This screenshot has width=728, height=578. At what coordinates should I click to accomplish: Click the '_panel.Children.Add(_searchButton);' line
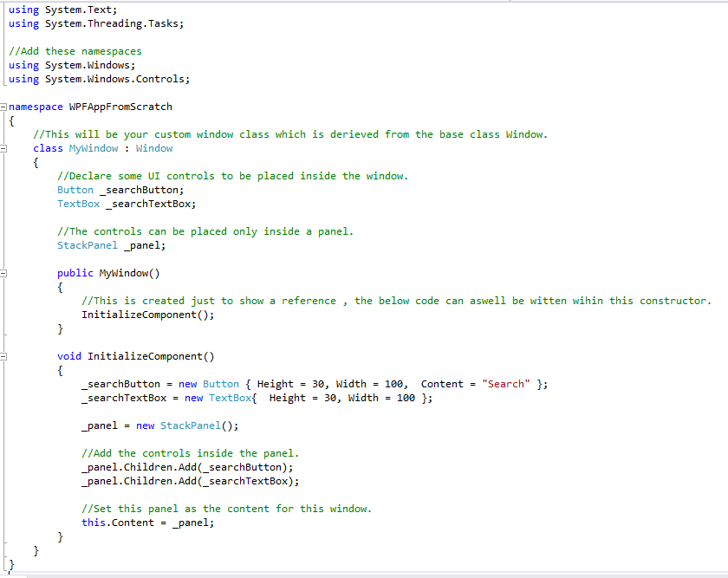pyautogui.click(x=187, y=467)
